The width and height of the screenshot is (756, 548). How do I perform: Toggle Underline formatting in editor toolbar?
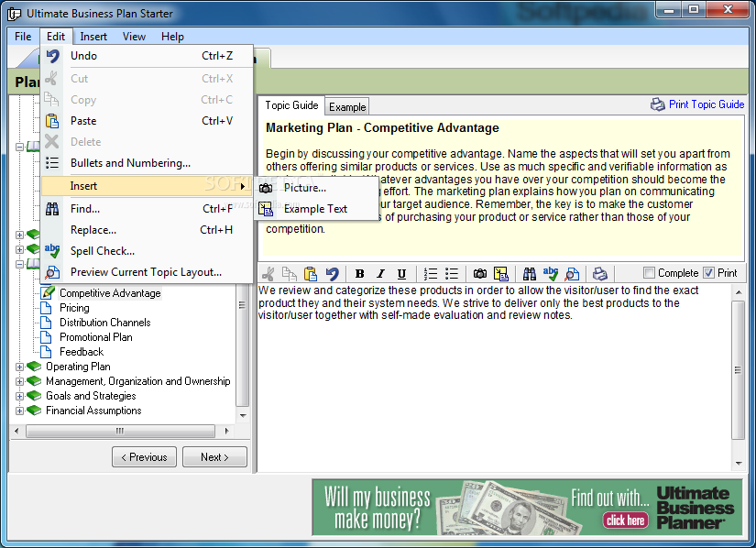click(401, 274)
